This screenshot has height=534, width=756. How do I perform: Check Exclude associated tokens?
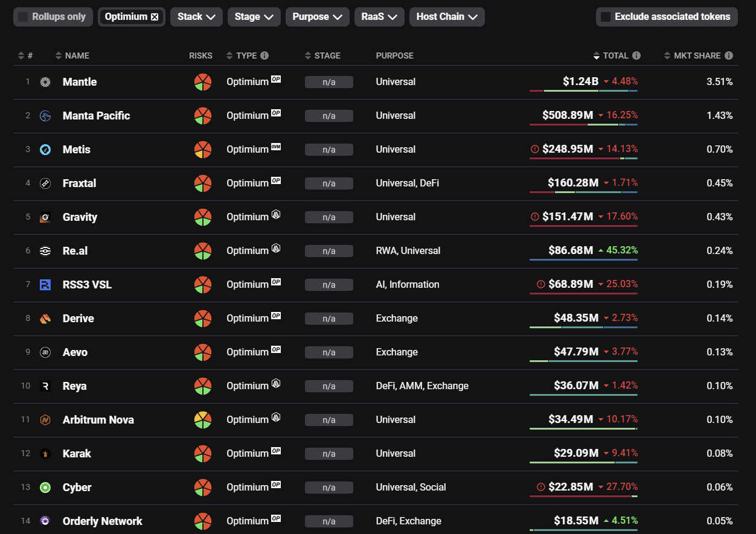pyautogui.click(x=606, y=17)
